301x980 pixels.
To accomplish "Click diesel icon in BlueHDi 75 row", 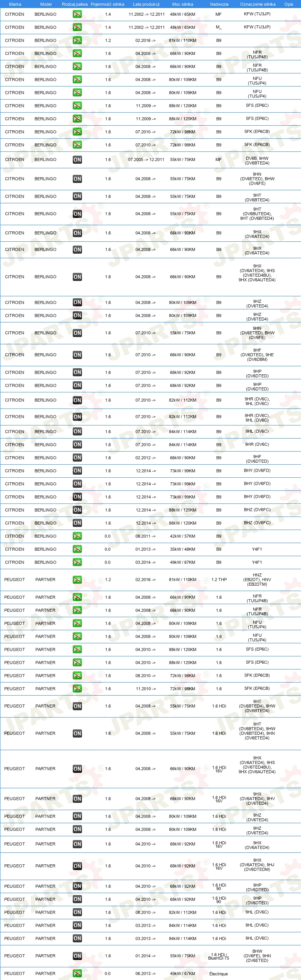I will (77, 956).
